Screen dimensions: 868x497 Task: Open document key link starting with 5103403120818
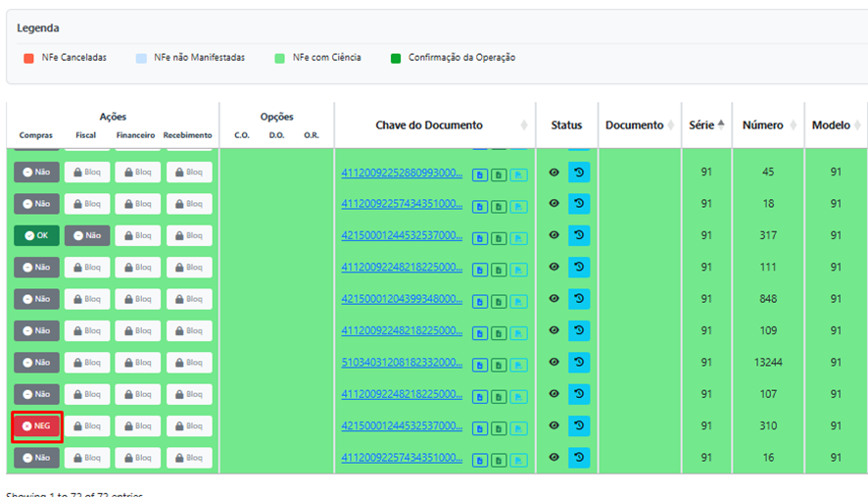pyautogui.click(x=402, y=363)
